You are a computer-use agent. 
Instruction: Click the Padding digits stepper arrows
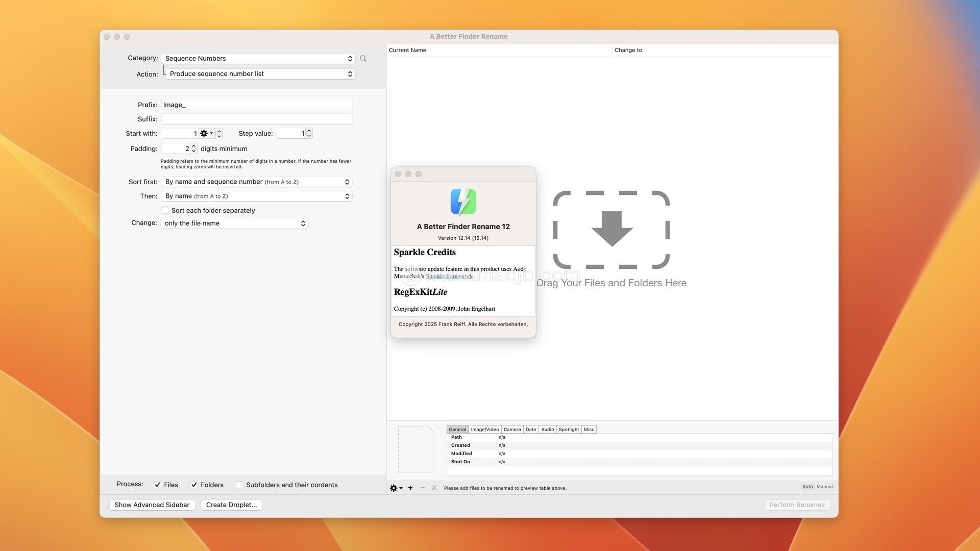point(193,149)
